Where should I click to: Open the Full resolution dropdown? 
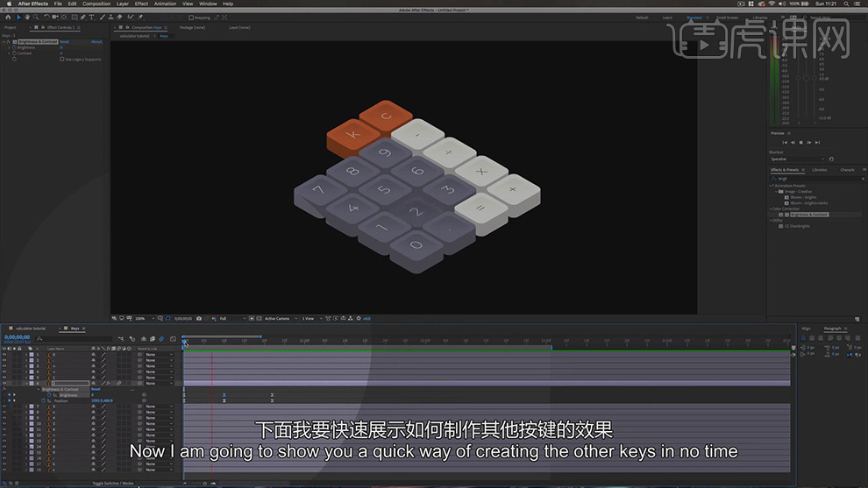point(232,319)
